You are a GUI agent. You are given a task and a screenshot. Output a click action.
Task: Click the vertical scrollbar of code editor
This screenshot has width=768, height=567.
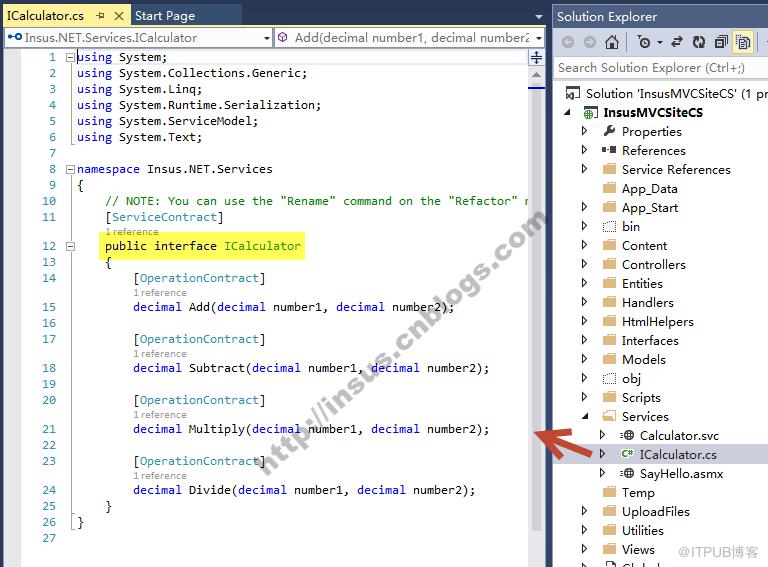click(537, 304)
